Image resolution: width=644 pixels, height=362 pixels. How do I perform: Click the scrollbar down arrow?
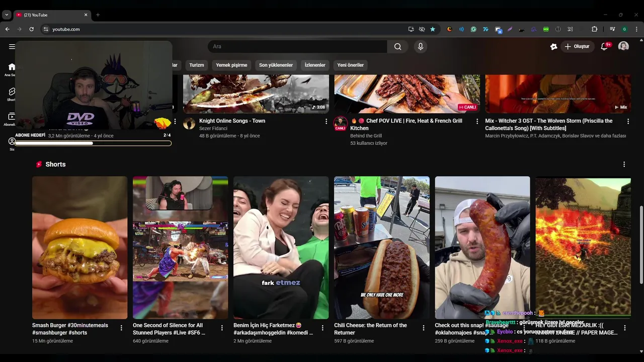coord(640,351)
